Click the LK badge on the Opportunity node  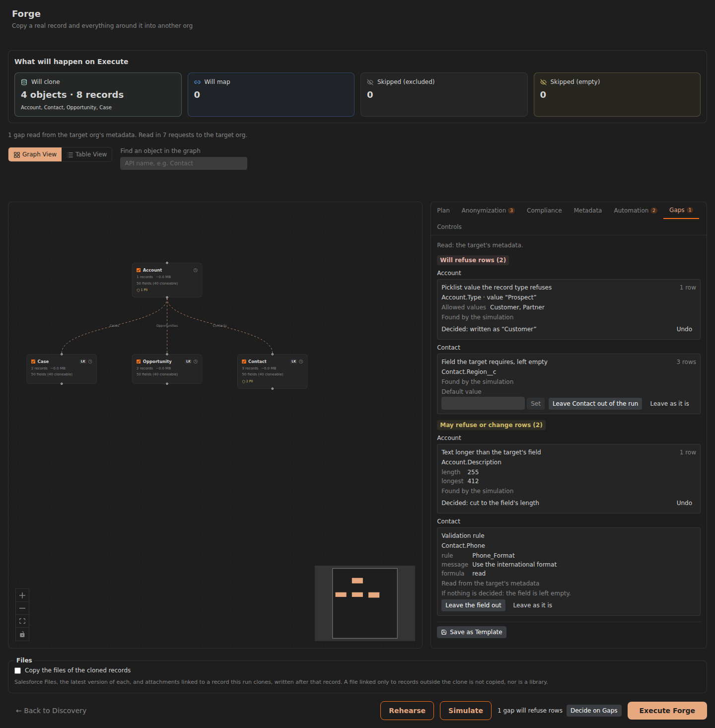click(x=188, y=362)
